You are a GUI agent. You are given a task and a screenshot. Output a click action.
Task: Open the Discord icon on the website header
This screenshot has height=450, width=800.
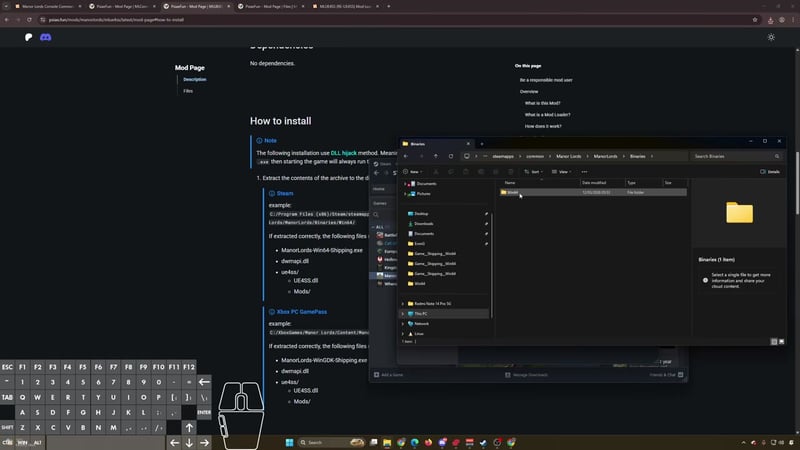(45, 37)
